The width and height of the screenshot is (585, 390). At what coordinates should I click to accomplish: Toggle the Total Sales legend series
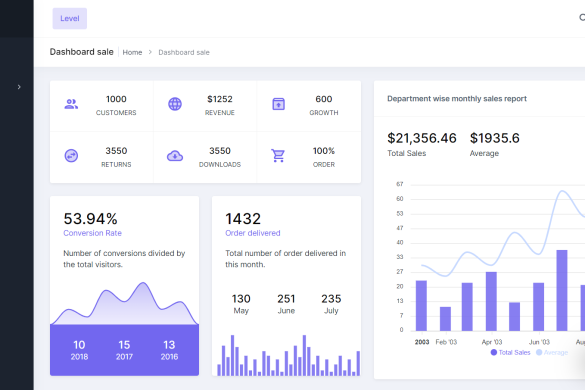click(510, 352)
